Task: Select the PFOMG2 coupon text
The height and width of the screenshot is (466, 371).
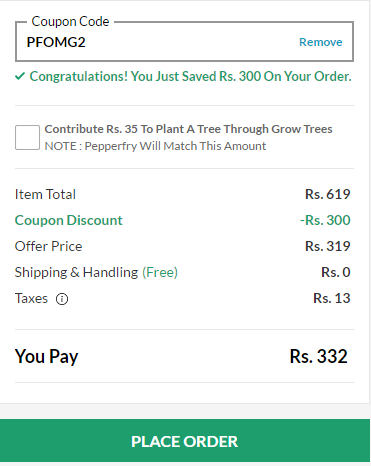Action: coord(56,42)
